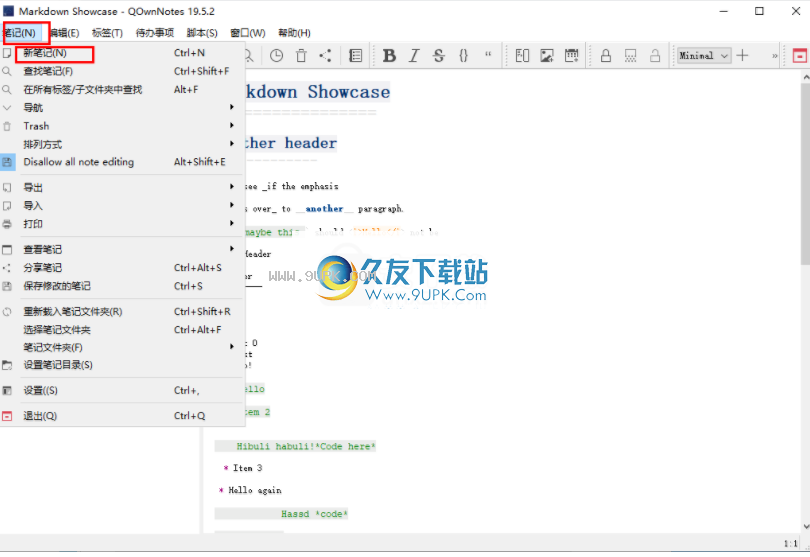Expand the 打印 submenu
The image size is (810, 557).
click(x=122, y=224)
